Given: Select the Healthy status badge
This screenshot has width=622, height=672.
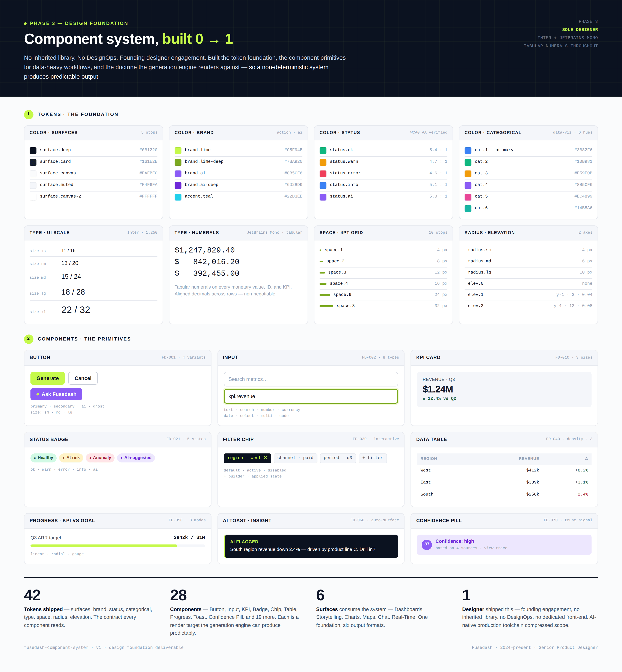Looking at the screenshot, I should pos(43,458).
